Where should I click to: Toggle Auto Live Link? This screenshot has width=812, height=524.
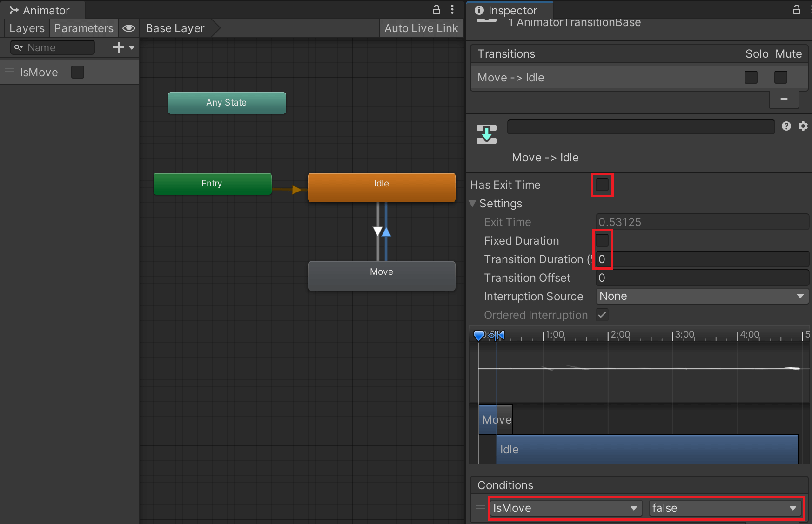pos(421,28)
